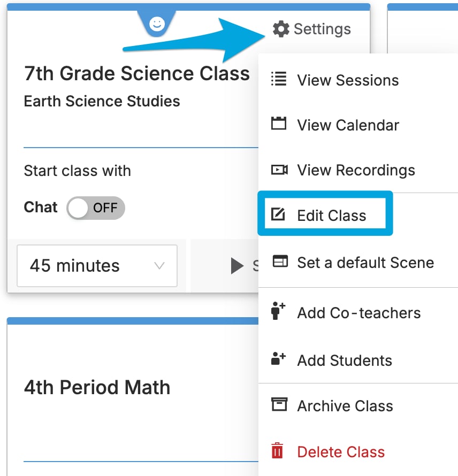Click the View Sessions list icon
The image size is (458, 476).
(279, 79)
